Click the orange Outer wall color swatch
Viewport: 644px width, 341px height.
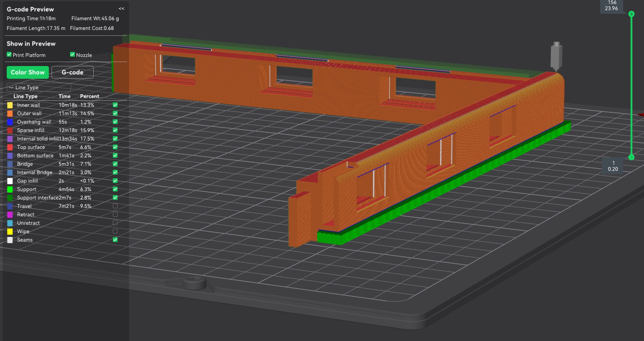click(x=10, y=114)
